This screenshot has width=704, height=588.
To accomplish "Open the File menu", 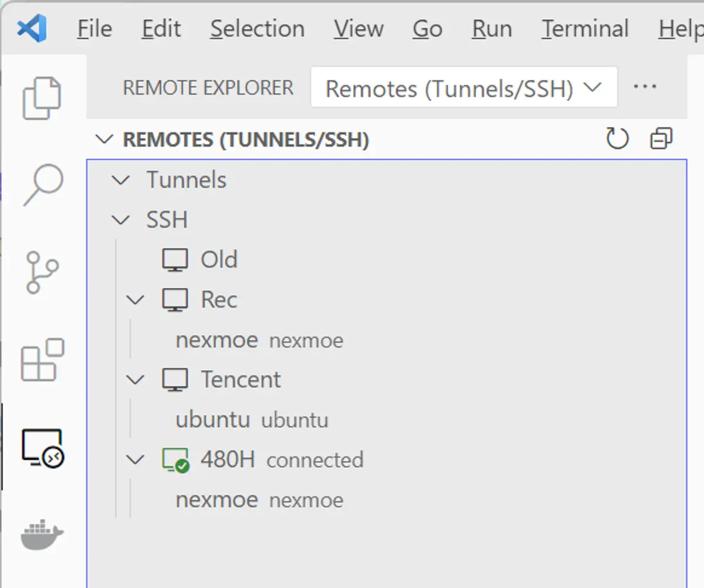I will pos(94,29).
